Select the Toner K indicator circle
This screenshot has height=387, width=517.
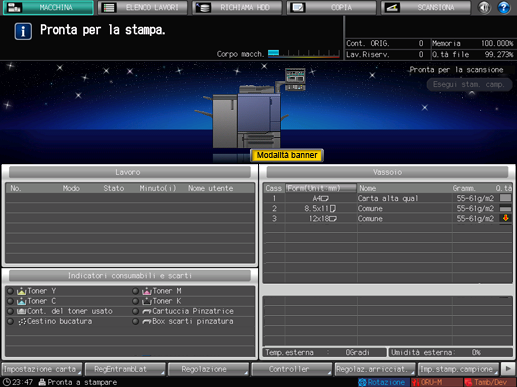tap(135, 301)
